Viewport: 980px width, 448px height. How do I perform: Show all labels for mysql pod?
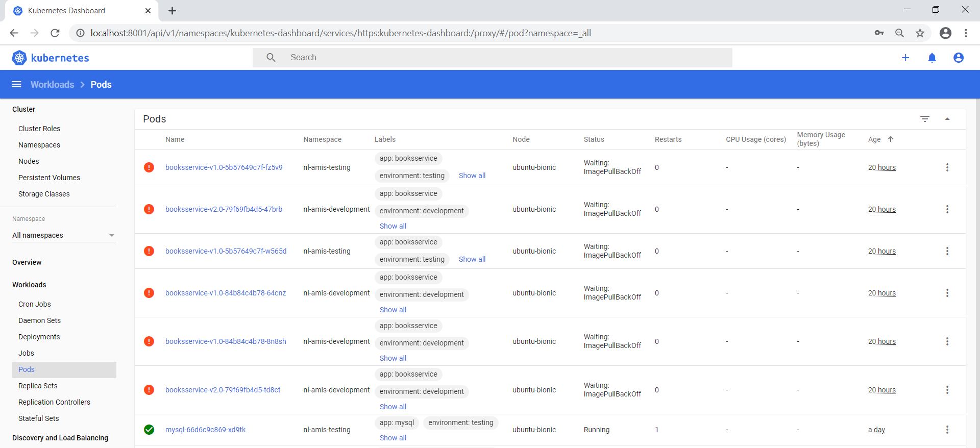click(x=393, y=438)
